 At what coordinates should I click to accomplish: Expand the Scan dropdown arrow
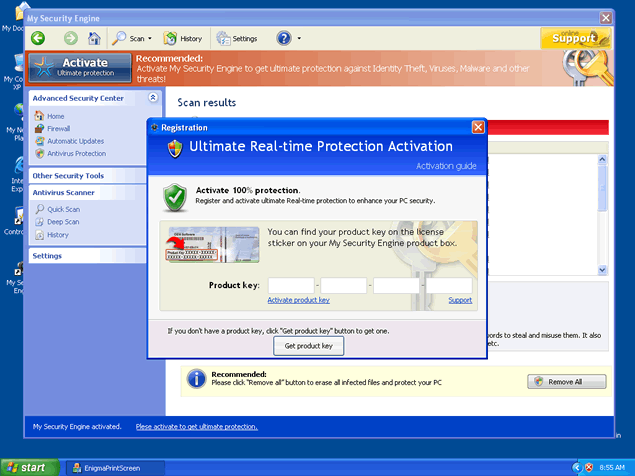151,39
